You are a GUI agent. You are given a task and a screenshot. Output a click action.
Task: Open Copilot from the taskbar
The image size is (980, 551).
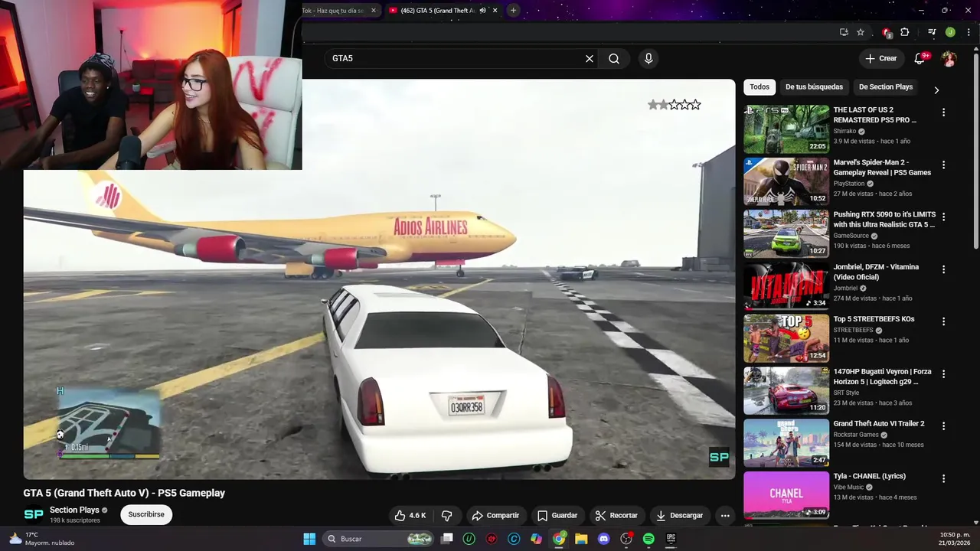pyautogui.click(x=536, y=539)
